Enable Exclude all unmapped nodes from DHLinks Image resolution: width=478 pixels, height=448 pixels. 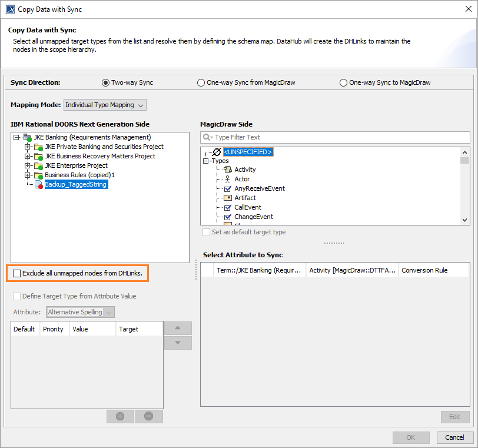pos(16,273)
